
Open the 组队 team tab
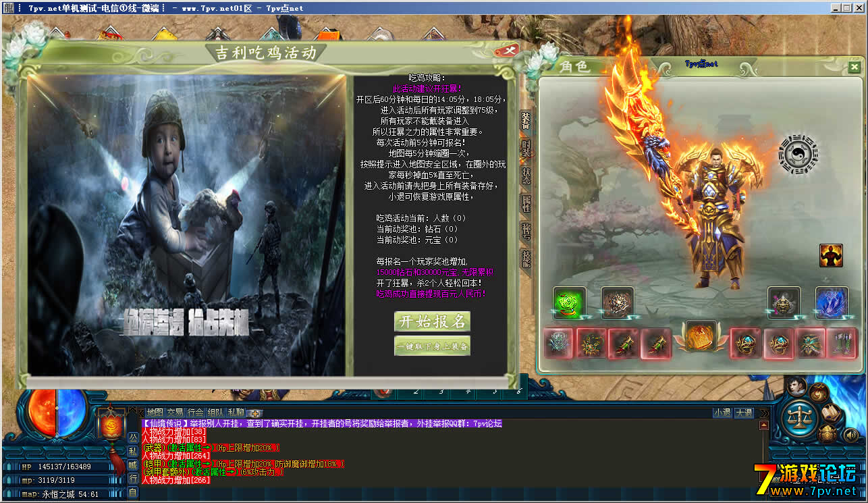coord(216,413)
